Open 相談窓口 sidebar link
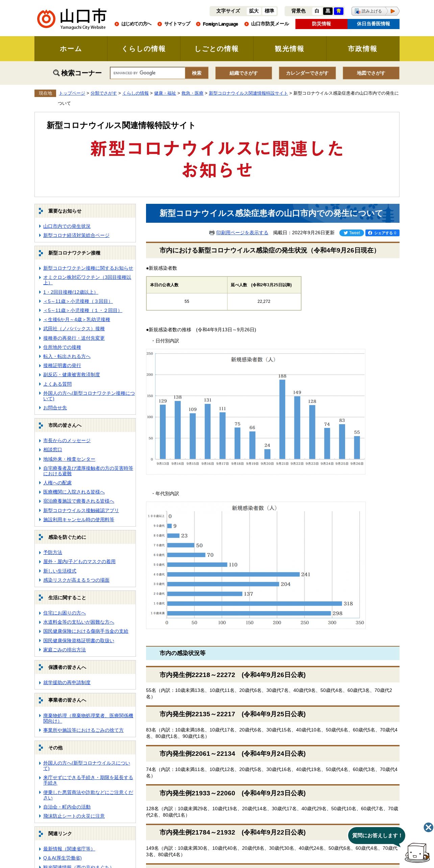434x868 pixels. coord(53,450)
